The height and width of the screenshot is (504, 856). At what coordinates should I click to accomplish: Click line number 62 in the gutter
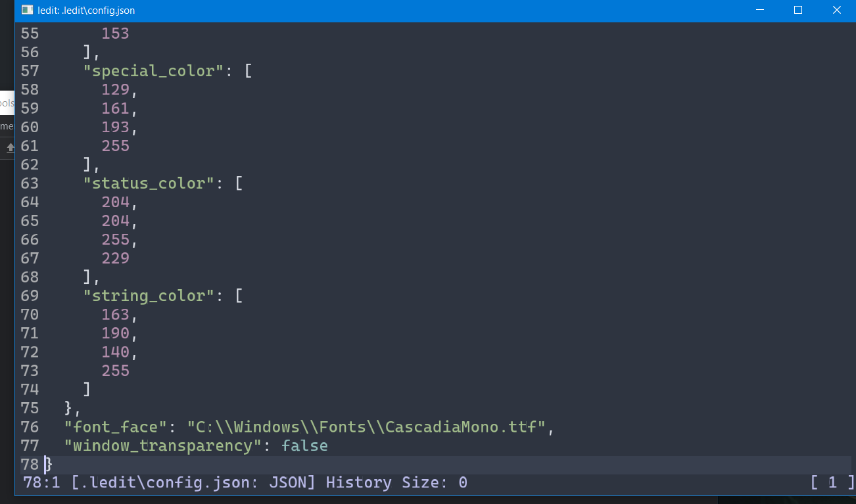pos(30,164)
